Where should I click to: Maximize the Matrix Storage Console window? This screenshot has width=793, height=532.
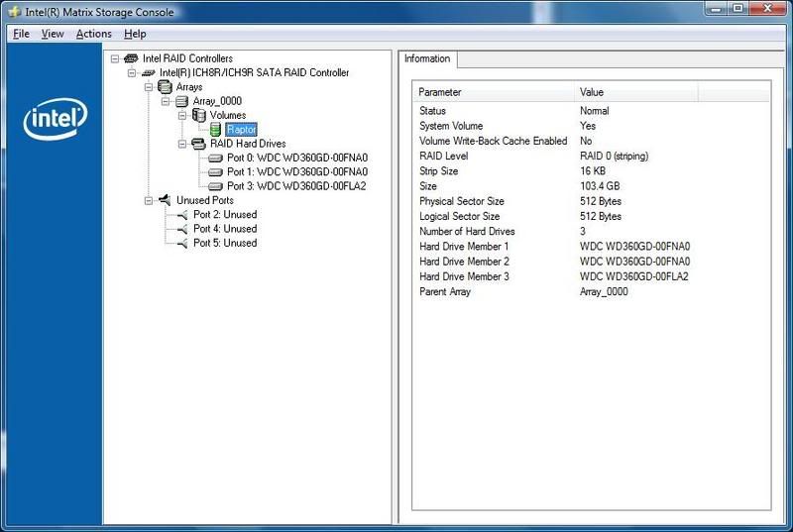pos(737,9)
